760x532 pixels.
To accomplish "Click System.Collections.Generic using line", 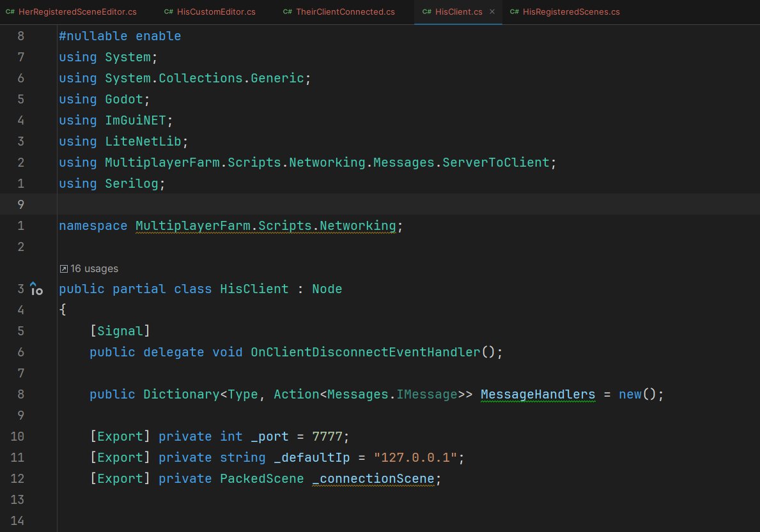I will pos(185,78).
